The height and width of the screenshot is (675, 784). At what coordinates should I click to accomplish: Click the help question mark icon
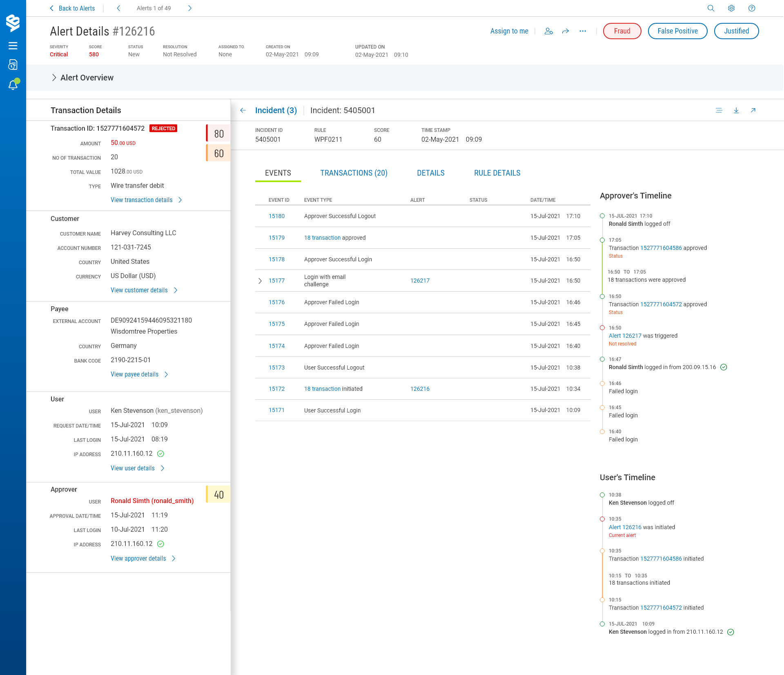click(751, 8)
